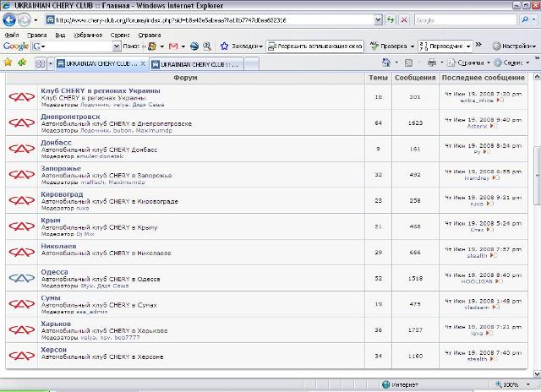
Task: Open the Николаев forum link
Action: pos(58,246)
